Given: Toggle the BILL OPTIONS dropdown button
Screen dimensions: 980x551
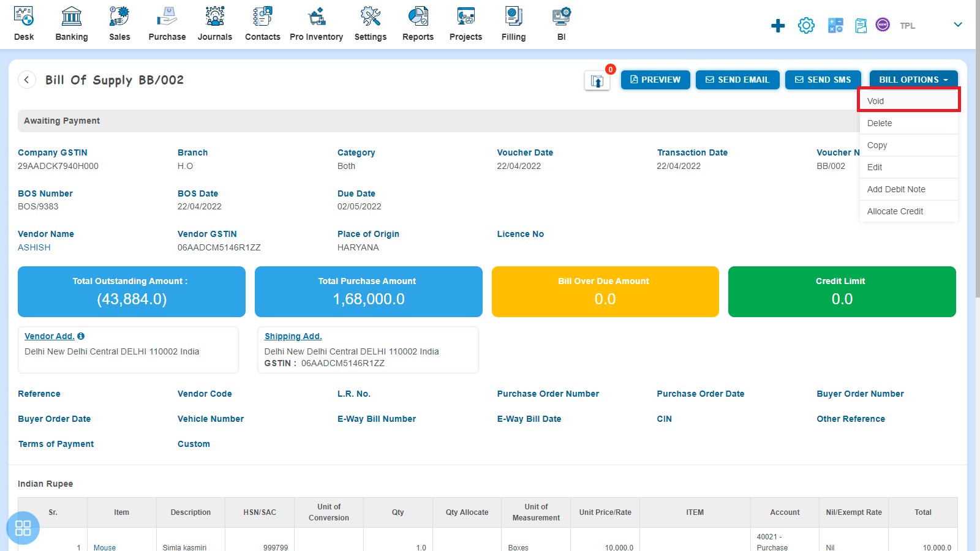Looking at the screenshot, I should (x=913, y=80).
